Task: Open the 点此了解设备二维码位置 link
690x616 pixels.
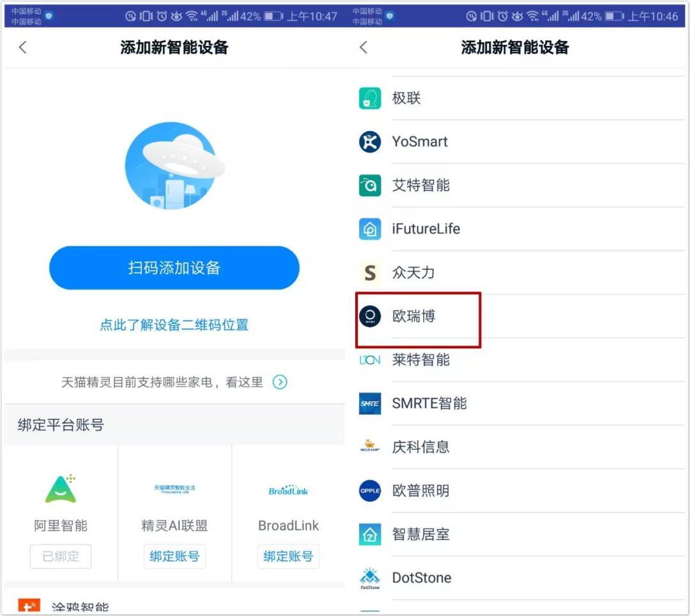Action: click(174, 325)
